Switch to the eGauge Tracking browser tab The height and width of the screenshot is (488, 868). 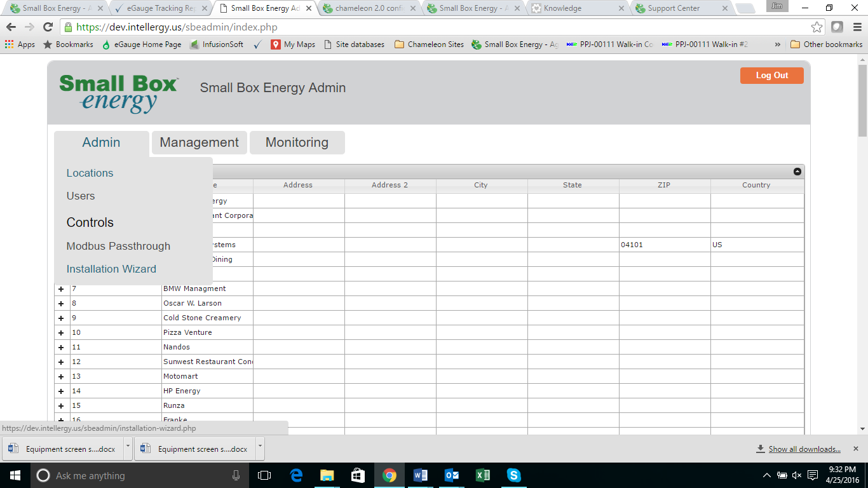coord(161,8)
